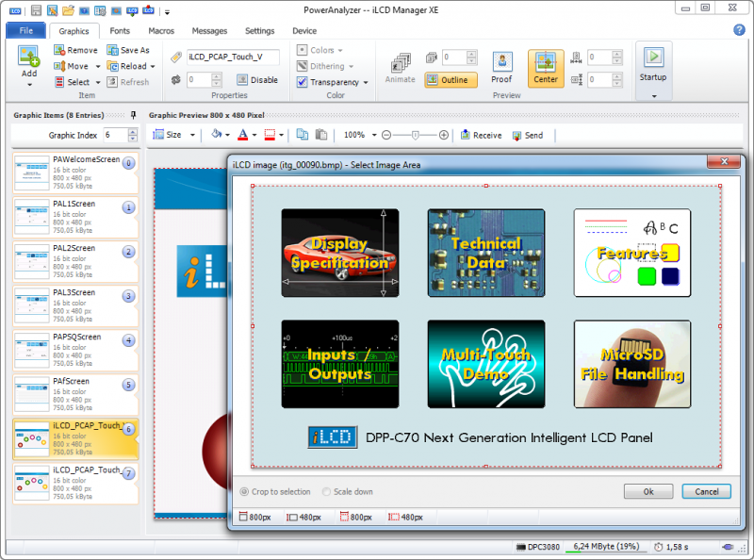Open the help question mark icon
754x560 pixels.
pyautogui.click(x=739, y=30)
